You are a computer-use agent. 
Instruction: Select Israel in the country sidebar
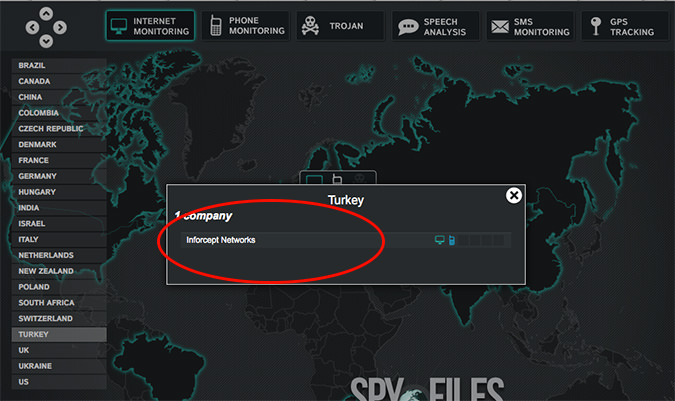coord(58,224)
